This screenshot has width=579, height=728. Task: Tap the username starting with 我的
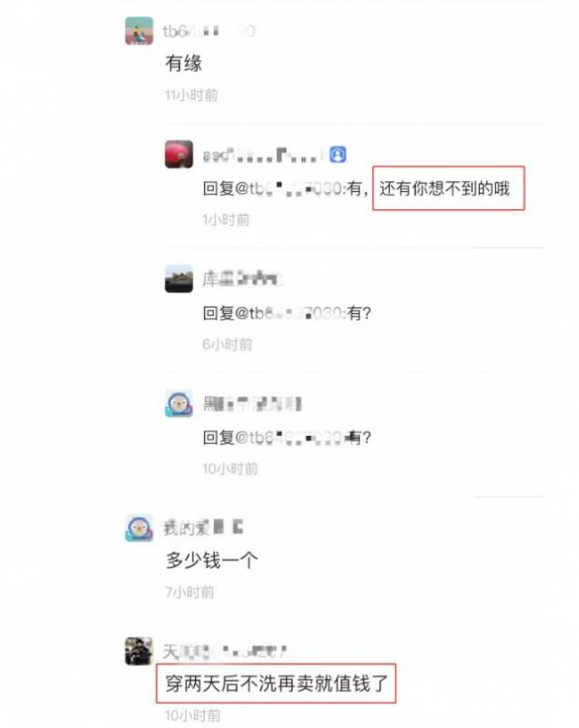(203, 528)
